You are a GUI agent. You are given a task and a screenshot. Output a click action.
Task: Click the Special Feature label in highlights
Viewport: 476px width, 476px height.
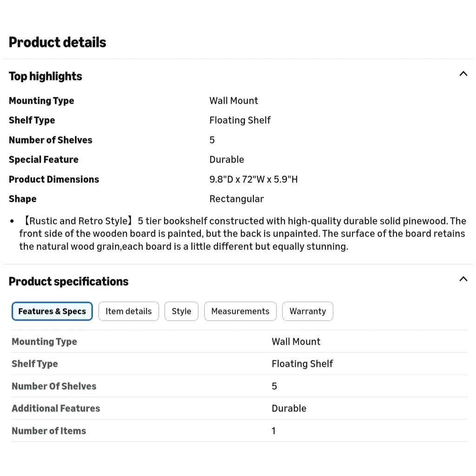click(44, 160)
